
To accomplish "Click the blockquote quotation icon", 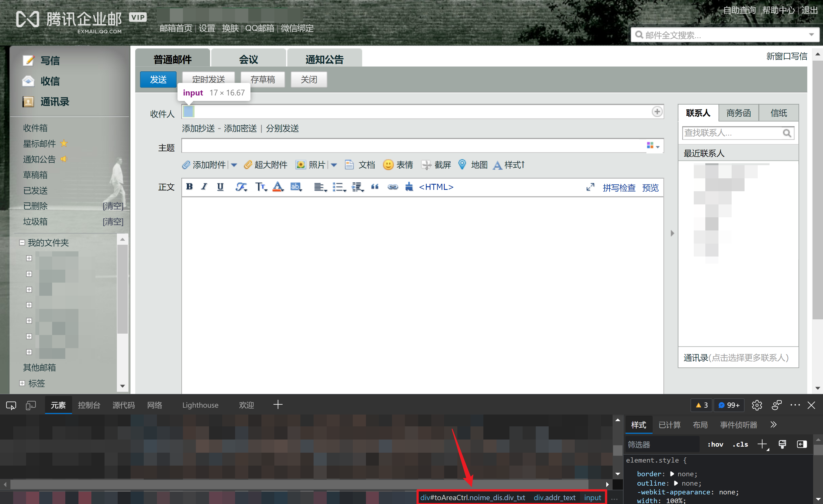I will click(375, 187).
